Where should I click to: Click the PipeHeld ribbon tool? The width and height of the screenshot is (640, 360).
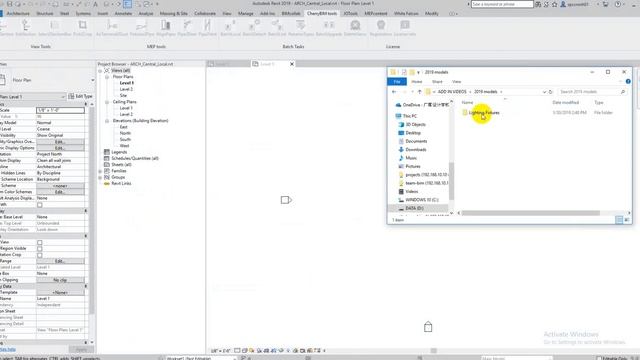coord(207,28)
